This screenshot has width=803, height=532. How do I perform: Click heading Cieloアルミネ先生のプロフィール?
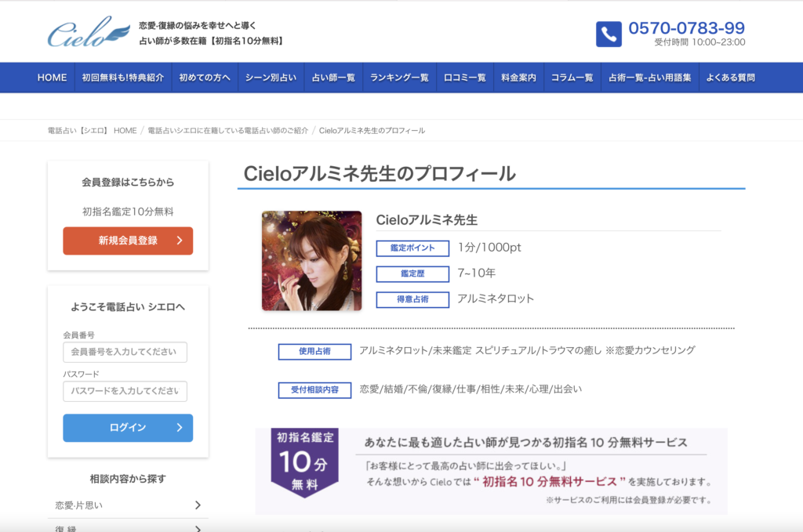tap(380, 173)
